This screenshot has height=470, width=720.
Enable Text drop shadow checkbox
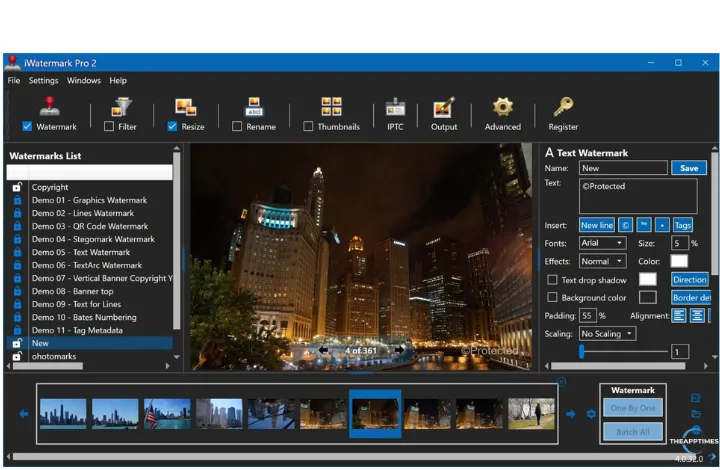[x=552, y=280]
